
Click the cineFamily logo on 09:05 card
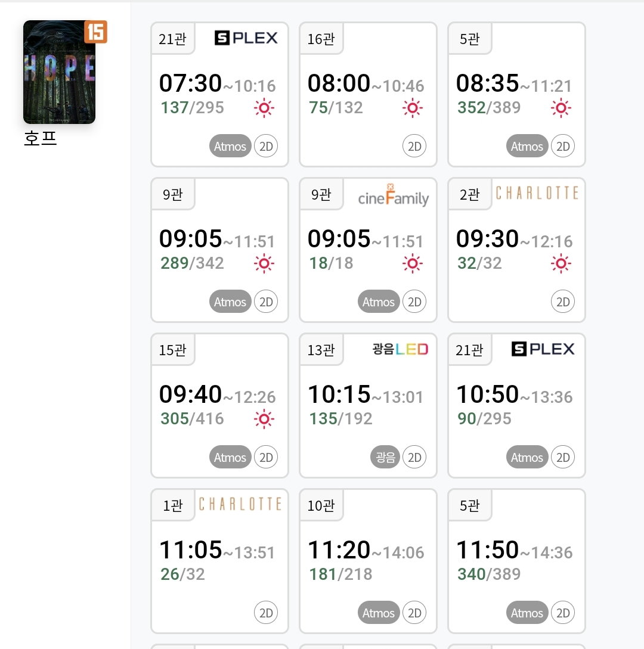394,195
